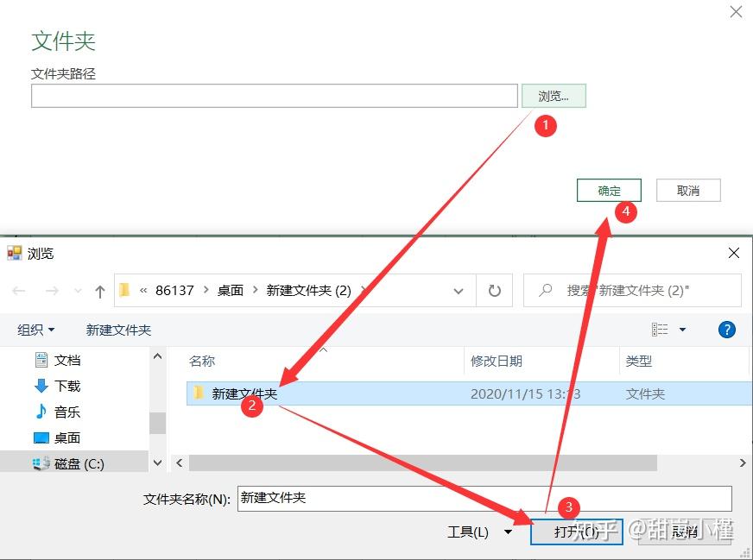Image resolution: width=753 pixels, height=560 pixels.
Task: Click the horizontal scrollbar in file list
Action: 422,463
